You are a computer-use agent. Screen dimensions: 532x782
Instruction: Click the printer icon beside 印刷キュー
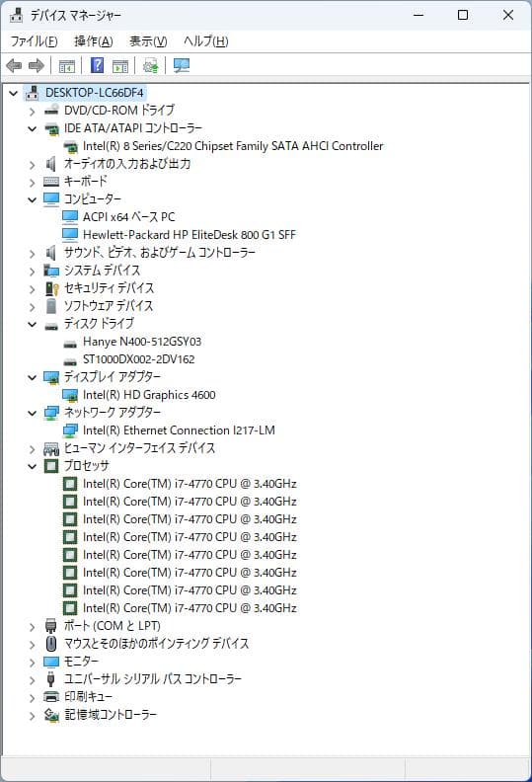point(51,697)
